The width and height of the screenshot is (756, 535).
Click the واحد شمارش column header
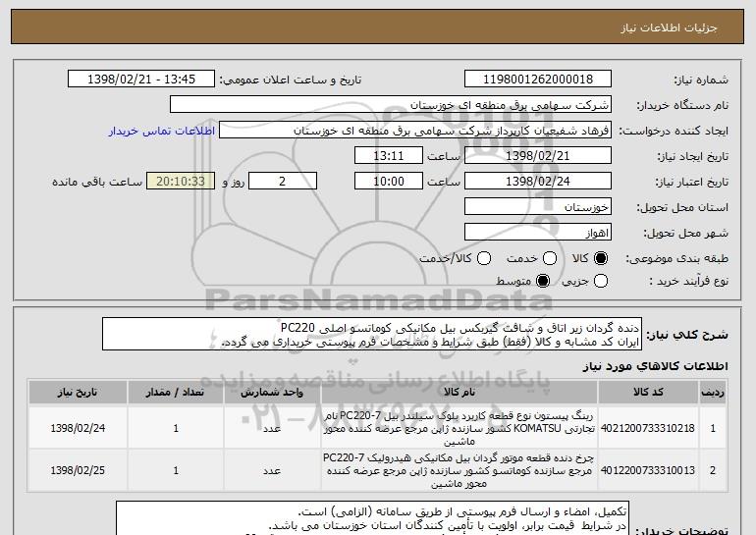272,392
